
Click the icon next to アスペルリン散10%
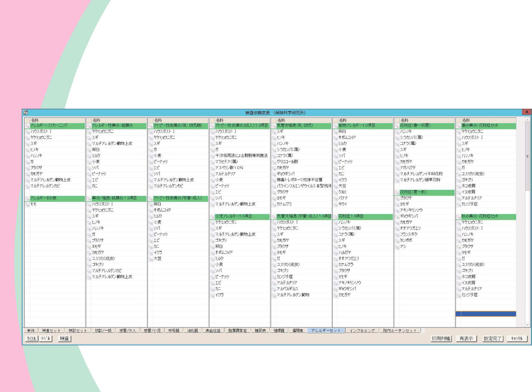[212, 168]
